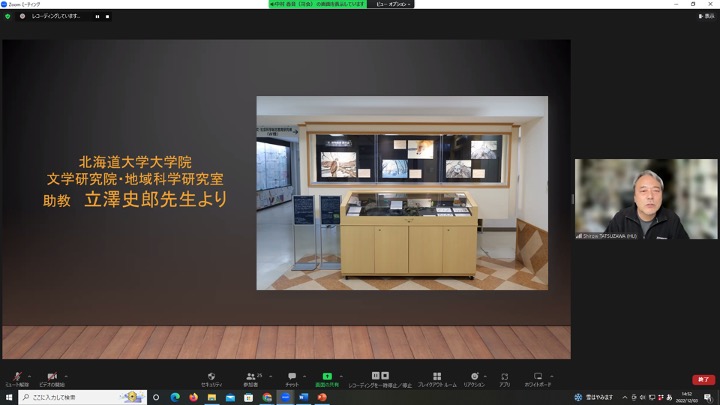720x405 pixels.
Task: Open the Participants panel
Action: [x=251, y=379]
